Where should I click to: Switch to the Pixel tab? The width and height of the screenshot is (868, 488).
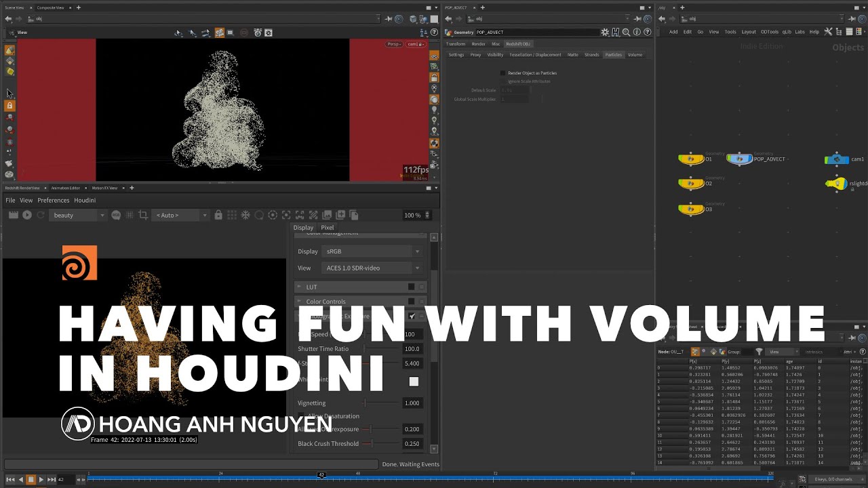pyautogui.click(x=327, y=228)
